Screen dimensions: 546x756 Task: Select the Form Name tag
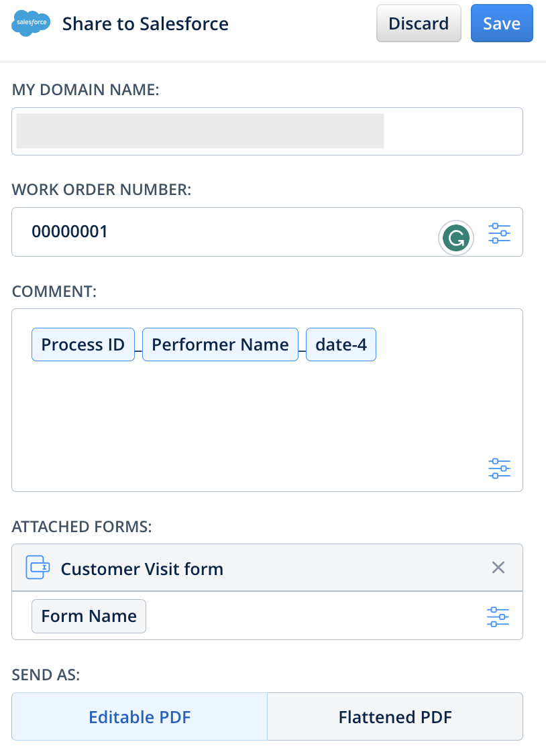pyautogui.click(x=89, y=616)
